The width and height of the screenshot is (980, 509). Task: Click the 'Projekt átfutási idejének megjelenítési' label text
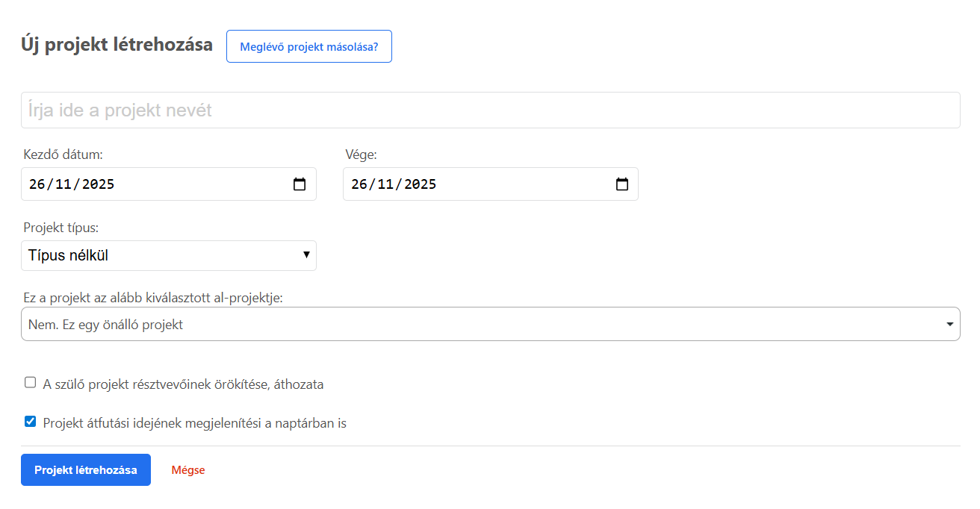(194, 424)
